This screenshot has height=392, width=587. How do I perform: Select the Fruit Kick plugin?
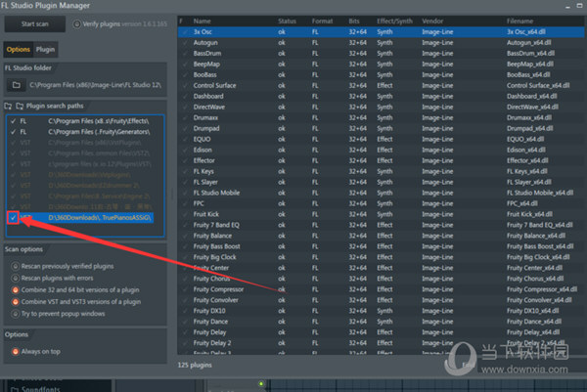(381, 214)
